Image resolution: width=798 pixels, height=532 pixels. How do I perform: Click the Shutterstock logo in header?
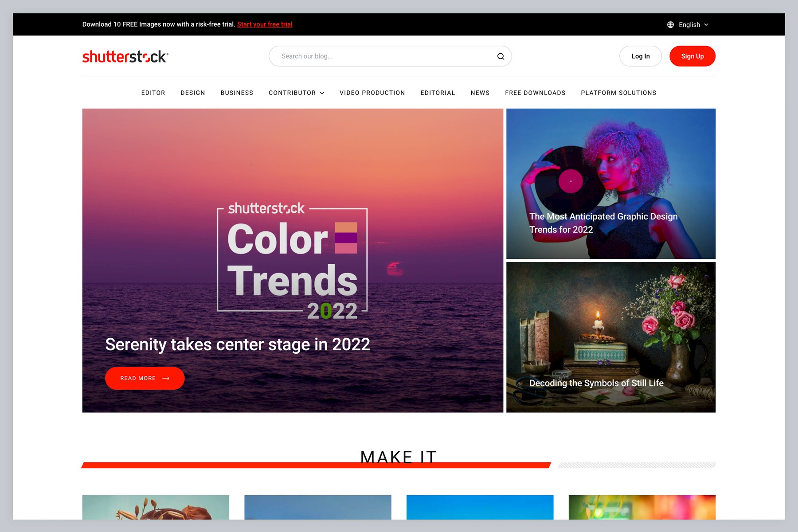coord(125,57)
